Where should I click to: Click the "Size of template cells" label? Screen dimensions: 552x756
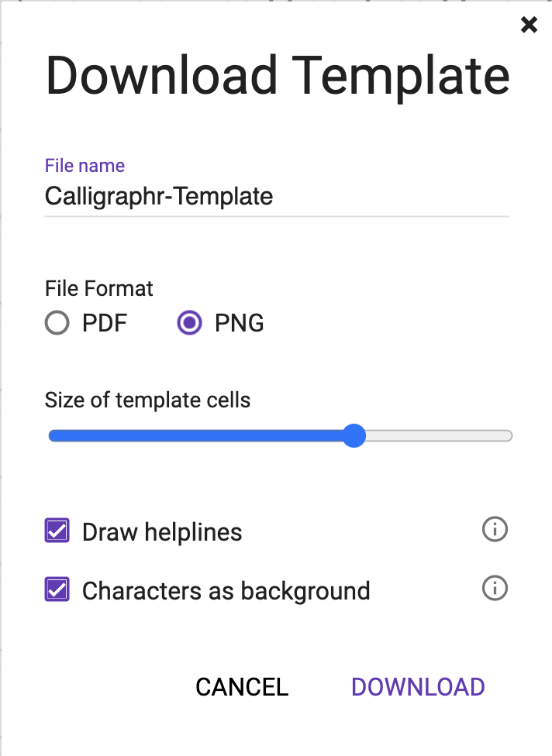pyautogui.click(x=147, y=400)
